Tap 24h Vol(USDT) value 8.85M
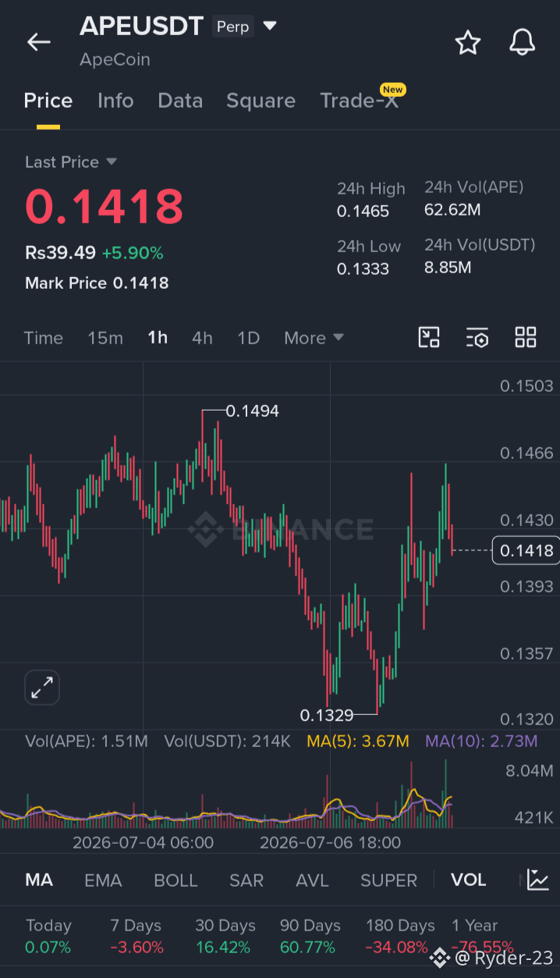Image resolution: width=560 pixels, height=978 pixels. pyautogui.click(x=448, y=268)
